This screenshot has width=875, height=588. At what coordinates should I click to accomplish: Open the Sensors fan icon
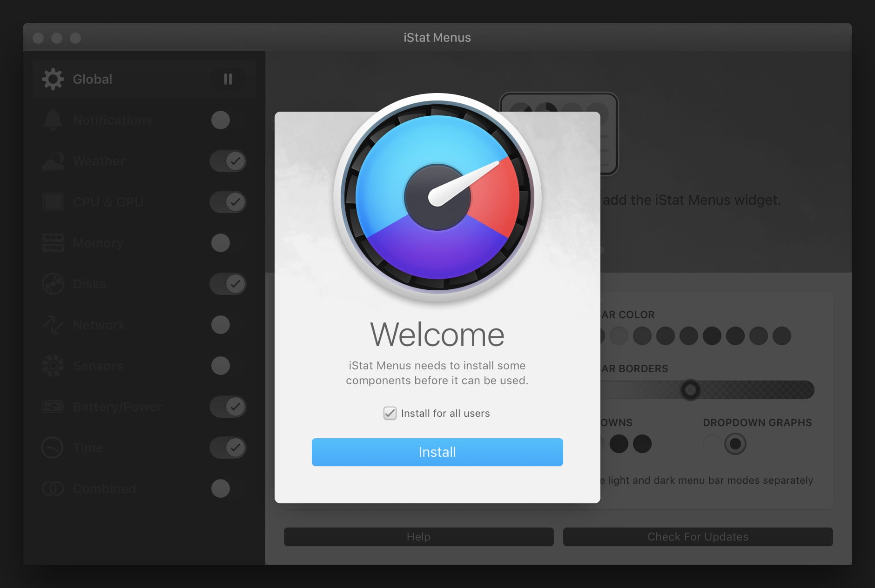(x=53, y=366)
